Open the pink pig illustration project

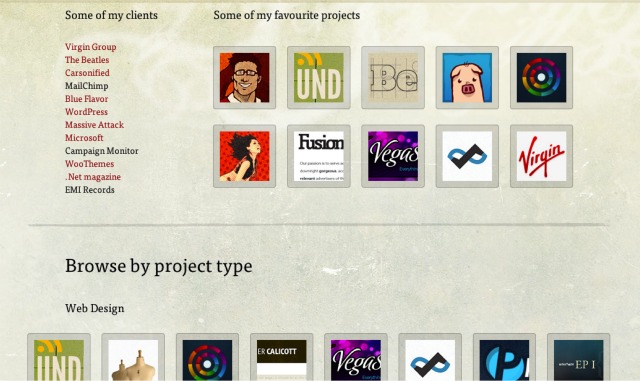coord(467,78)
